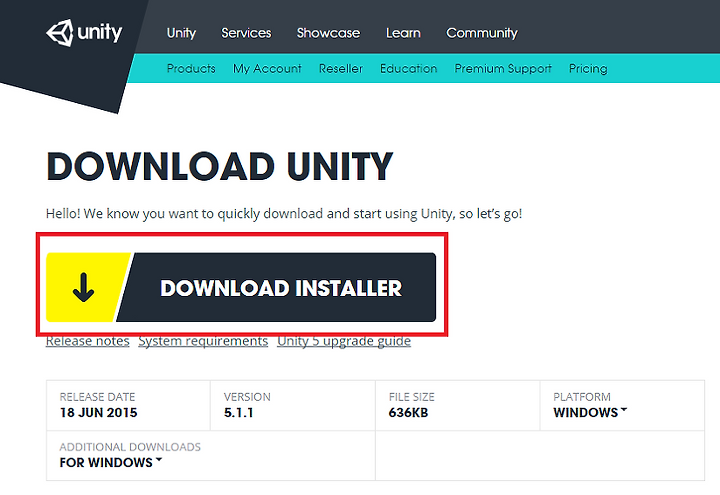Image resolution: width=720 pixels, height=495 pixels.
Task: Visit the Community section
Action: 482,33
